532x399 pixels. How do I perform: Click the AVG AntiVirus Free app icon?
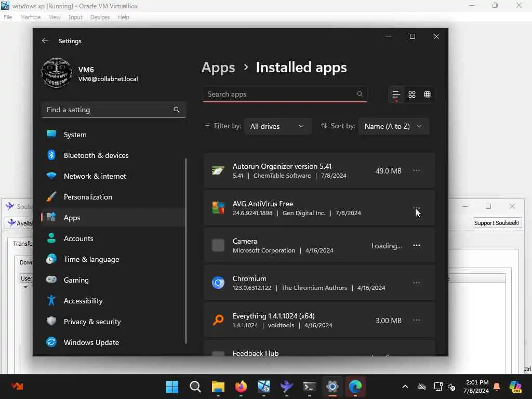[218, 208]
